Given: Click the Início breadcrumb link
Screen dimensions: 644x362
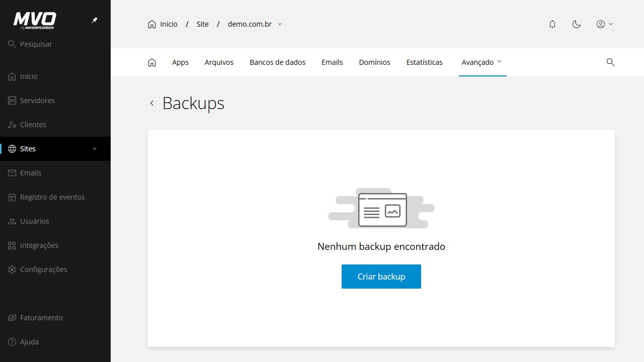Looking at the screenshot, I should point(163,24).
